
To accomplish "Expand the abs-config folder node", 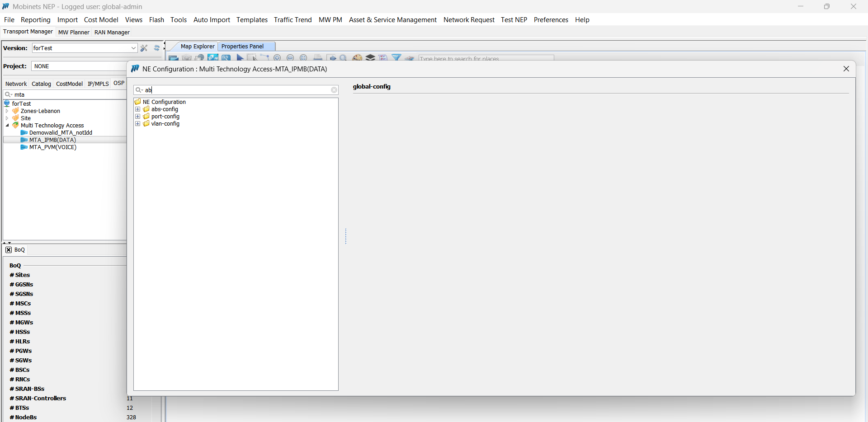I will pyautogui.click(x=138, y=109).
